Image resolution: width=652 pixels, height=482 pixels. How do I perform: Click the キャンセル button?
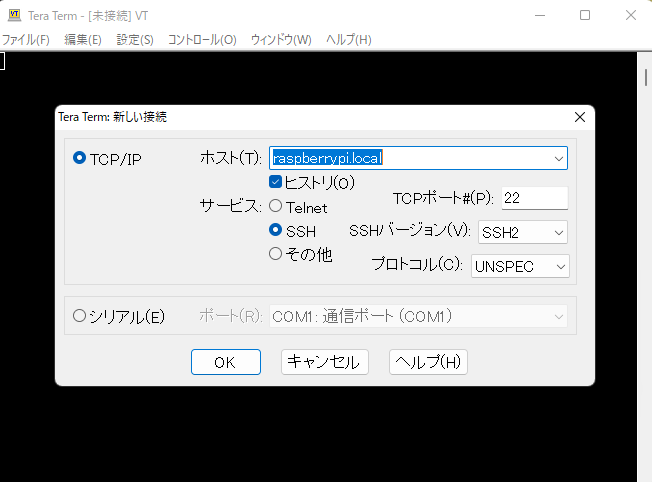pyautogui.click(x=325, y=362)
